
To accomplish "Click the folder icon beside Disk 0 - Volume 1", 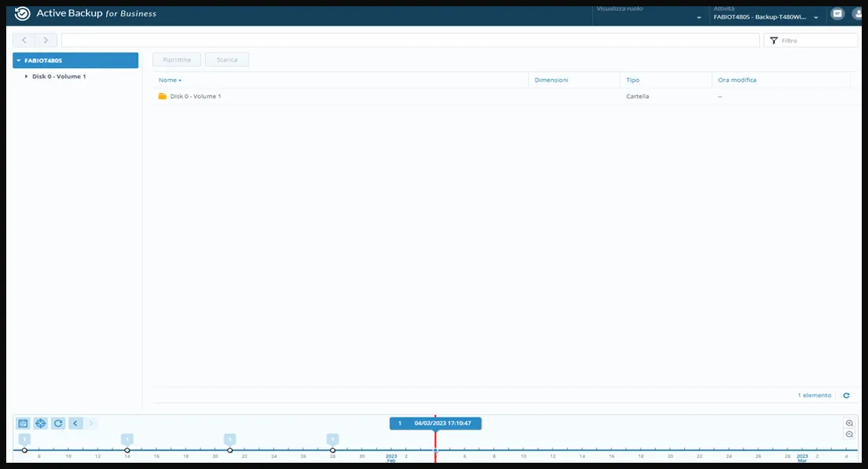I will coord(160,95).
